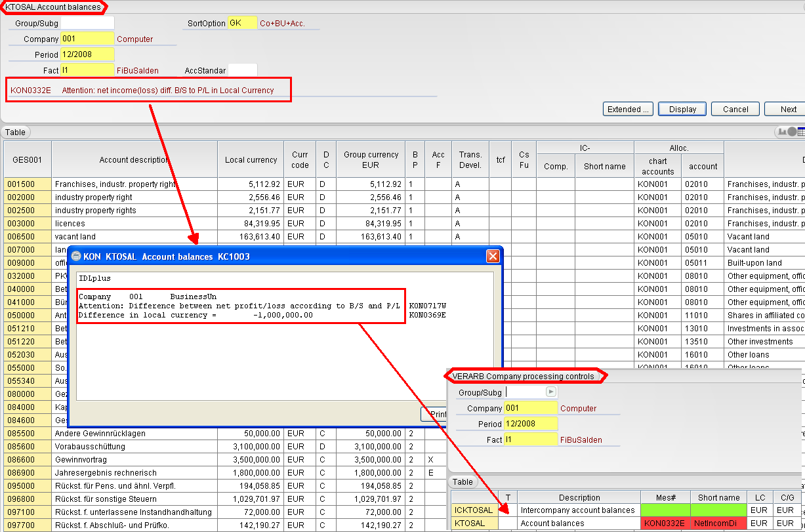
Task: Click value 1,029,701.97 in Local currency
Action: click(x=251, y=499)
